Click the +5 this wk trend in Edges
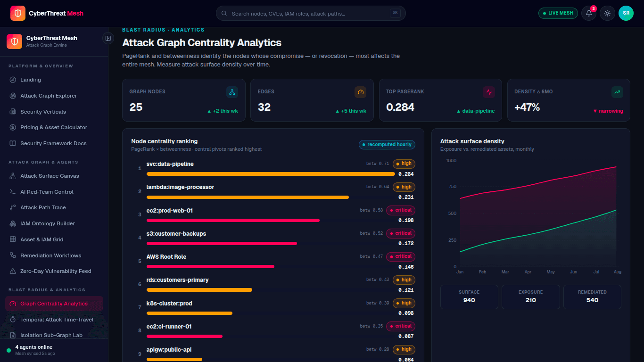 pyautogui.click(x=351, y=111)
